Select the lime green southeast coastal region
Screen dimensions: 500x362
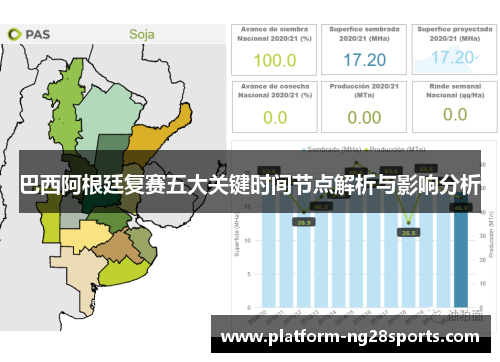click(123, 272)
